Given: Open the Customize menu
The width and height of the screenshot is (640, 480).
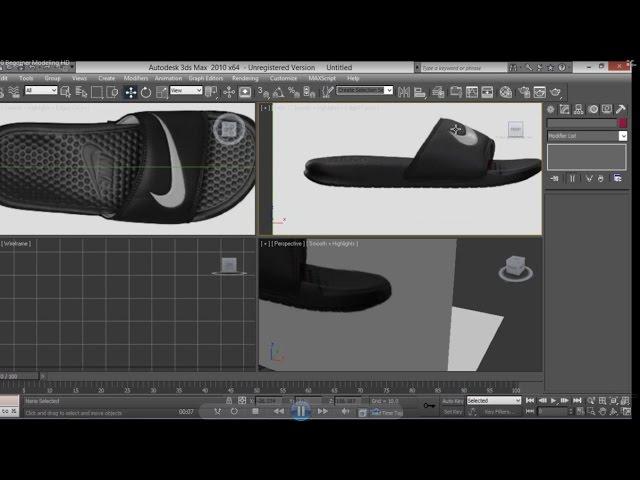Looking at the screenshot, I should pos(283,78).
